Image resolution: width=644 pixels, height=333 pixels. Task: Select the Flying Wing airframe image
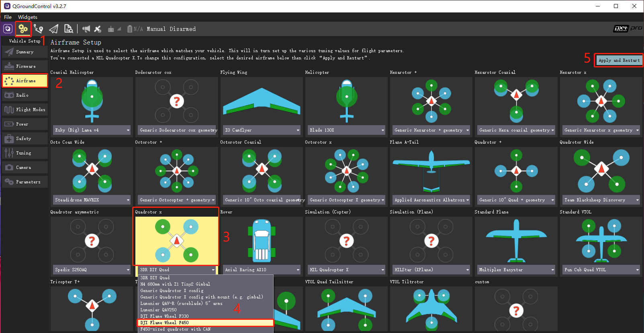262,101
